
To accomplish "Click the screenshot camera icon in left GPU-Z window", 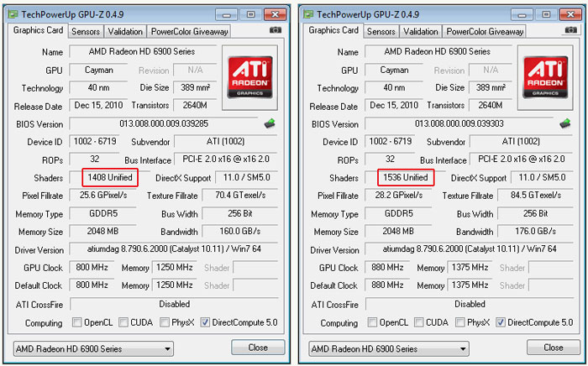I will coord(276,30).
